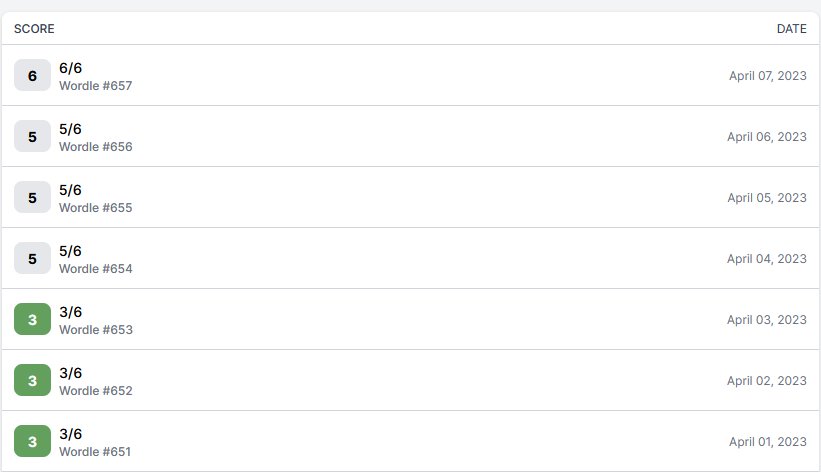The width and height of the screenshot is (821, 472).
Task: Click the gray 5 badge for Wordle #655
Action: (x=32, y=197)
